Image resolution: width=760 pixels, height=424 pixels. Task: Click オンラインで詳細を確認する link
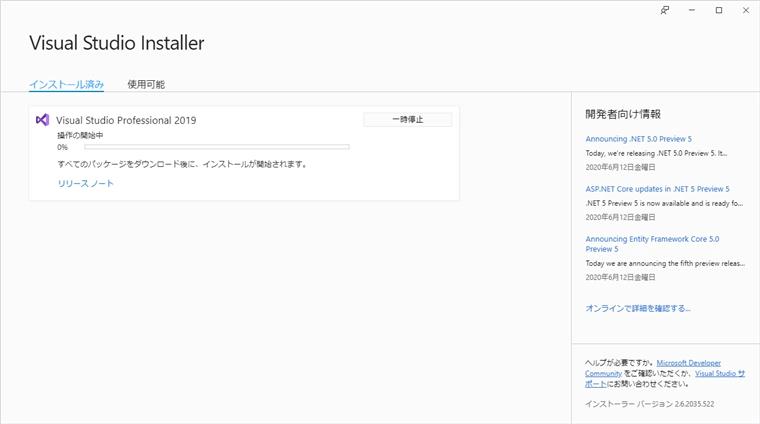click(638, 308)
